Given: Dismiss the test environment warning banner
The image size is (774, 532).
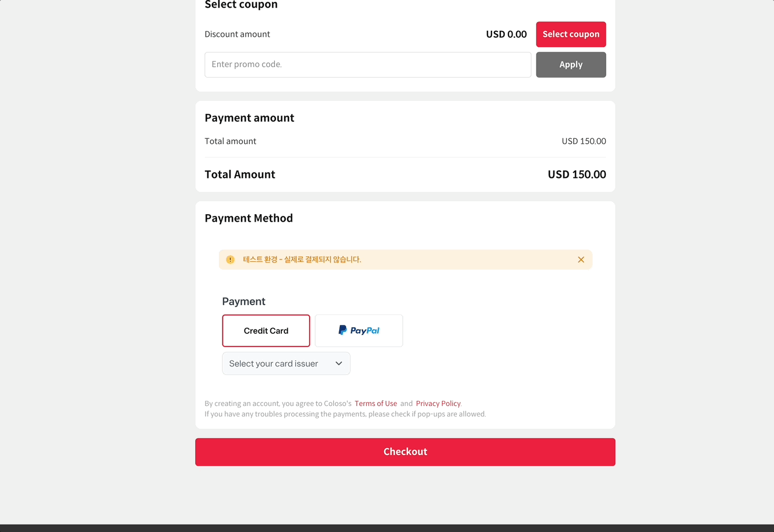Looking at the screenshot, I should [x=581, y=260].
